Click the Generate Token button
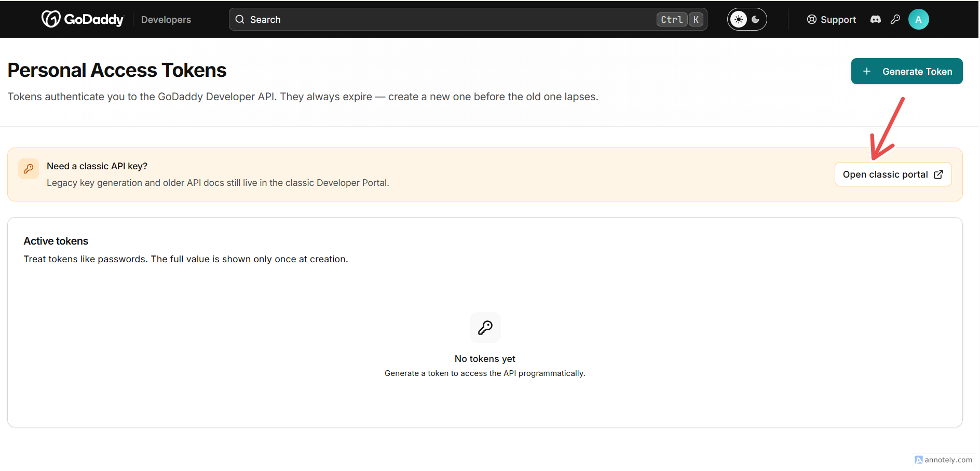This screenshot has height=471, width=980. 907,71
